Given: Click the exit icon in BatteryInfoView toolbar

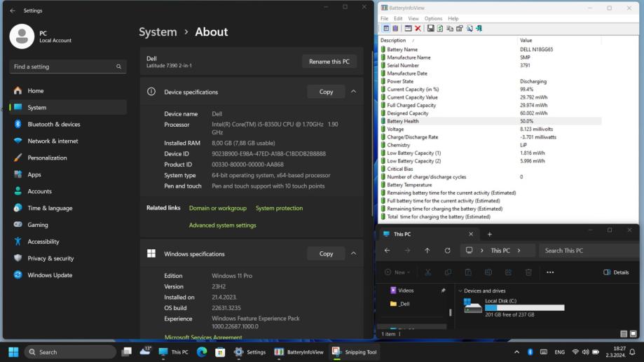Looking at the screenshot, I should pyautogui.click(x=479, y=29).
